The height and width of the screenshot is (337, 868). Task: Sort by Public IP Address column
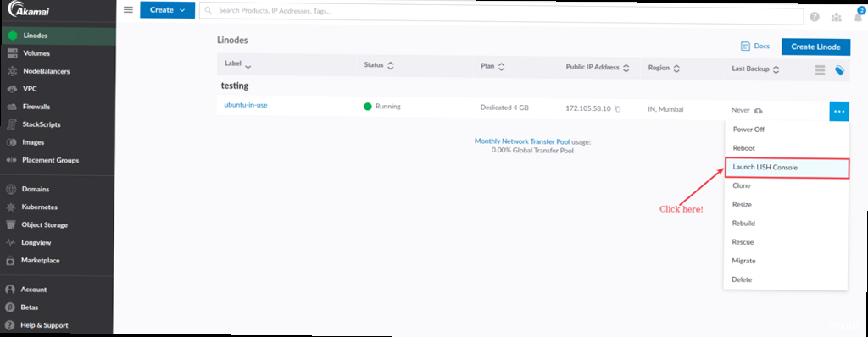click(598, 68)
